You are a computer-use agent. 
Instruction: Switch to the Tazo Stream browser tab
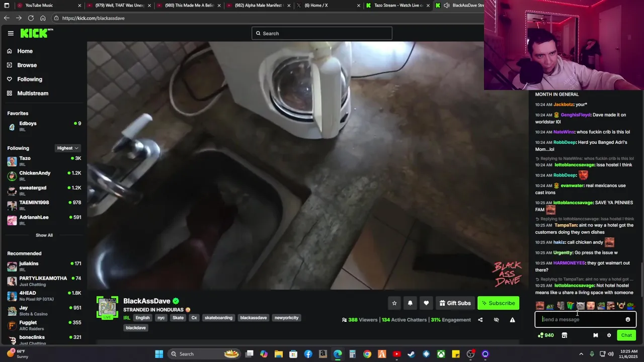[x=397, y=6]
